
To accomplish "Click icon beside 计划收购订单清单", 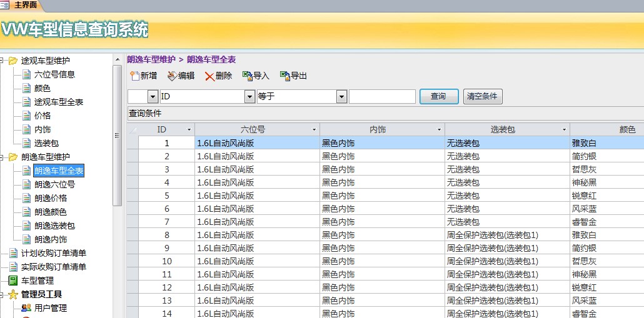I will point(14,253).
